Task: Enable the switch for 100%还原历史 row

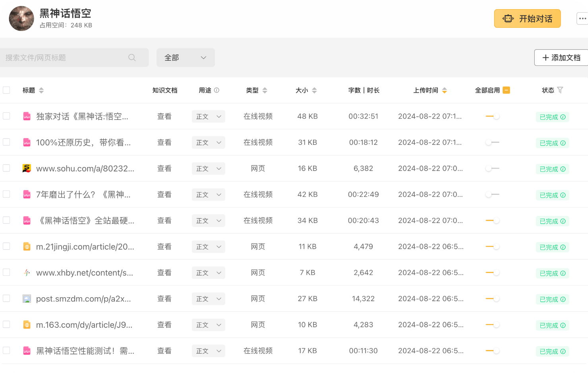Action: [493, 142]
